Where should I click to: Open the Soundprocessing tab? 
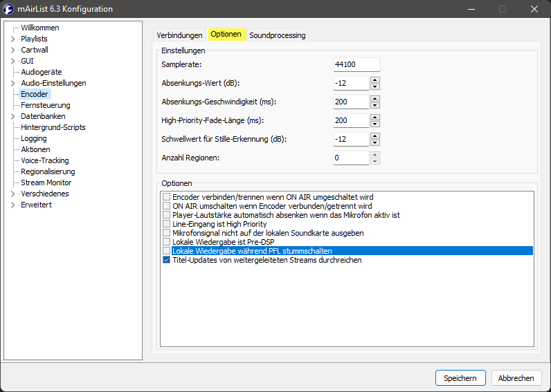(x=277, y=35)
